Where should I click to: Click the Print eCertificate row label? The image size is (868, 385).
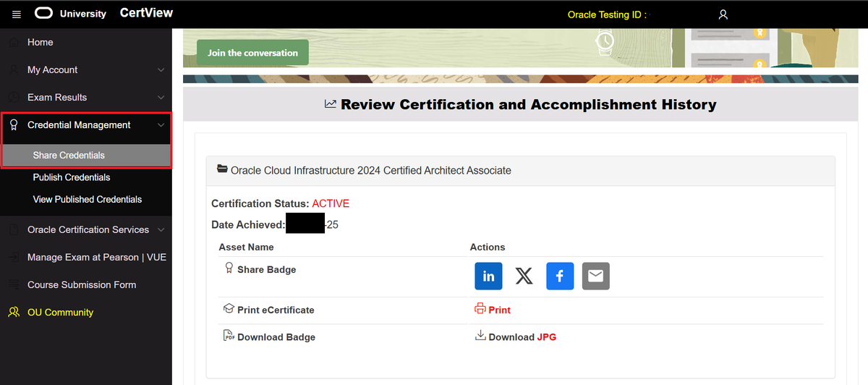(276, 310)
